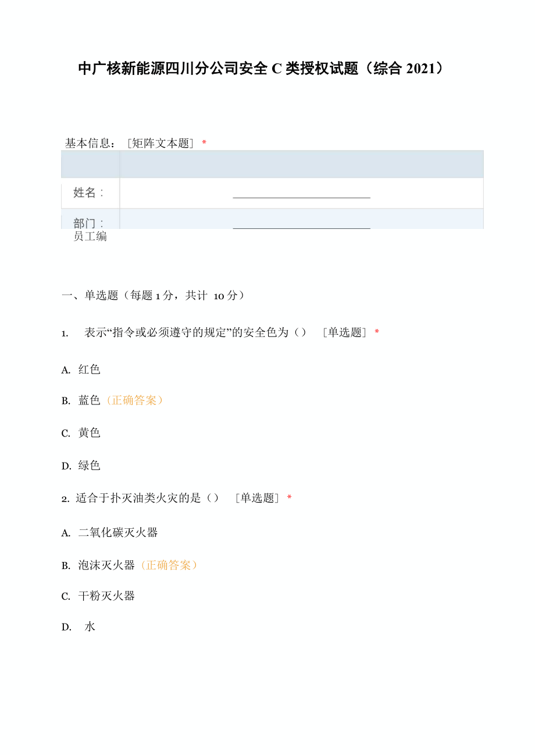The width and height of the screenshot is (535, 756).
Task: Click the 姓名 row label
Action: [88, 193]
